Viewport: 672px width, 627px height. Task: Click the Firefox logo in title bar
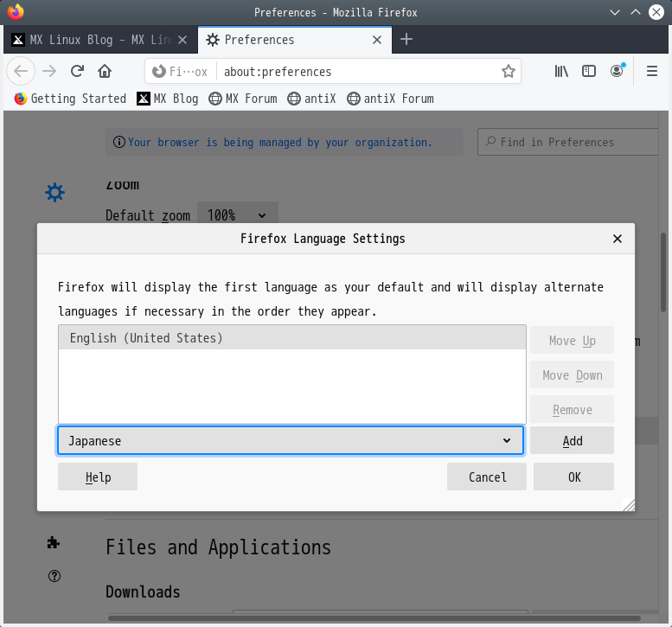pyautogui.click(x=16, y=12)
